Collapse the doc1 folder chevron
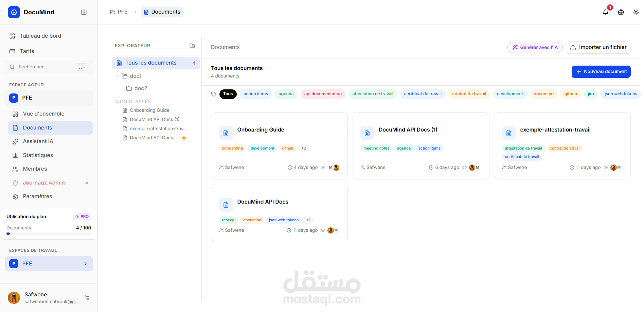 [x=117, y=76]
